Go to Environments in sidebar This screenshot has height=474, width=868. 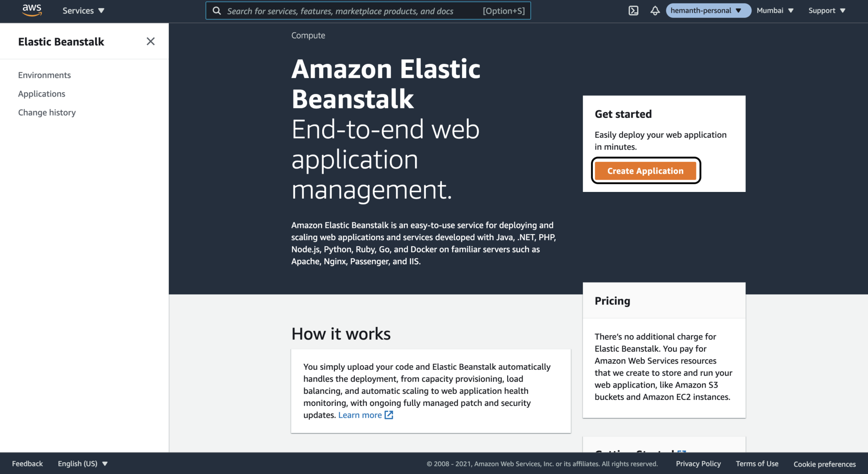(x=44, y=75)
